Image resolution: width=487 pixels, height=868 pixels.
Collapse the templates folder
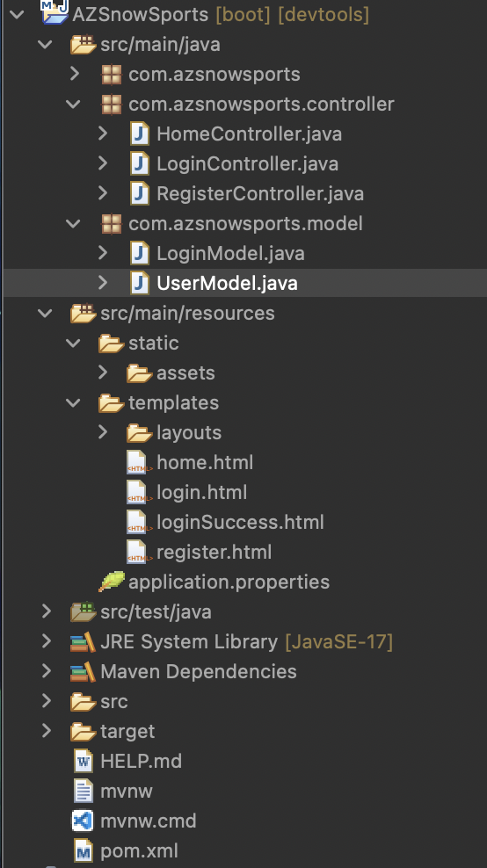74,403
